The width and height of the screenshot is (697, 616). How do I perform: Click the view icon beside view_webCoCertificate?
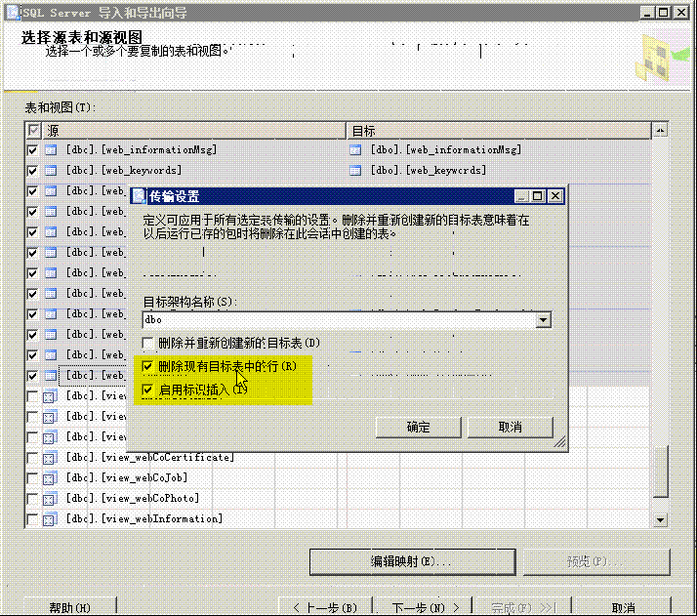click(51, 458)
